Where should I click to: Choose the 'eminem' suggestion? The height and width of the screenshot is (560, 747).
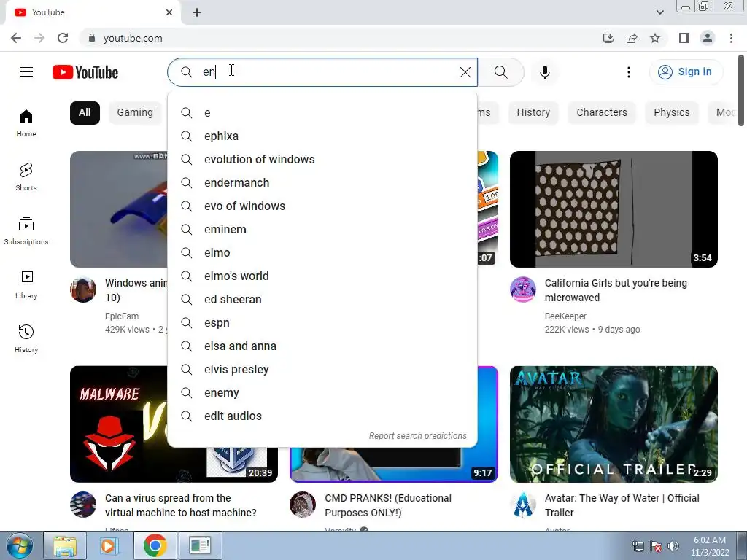pyautogui.click(x=322, y=230)
